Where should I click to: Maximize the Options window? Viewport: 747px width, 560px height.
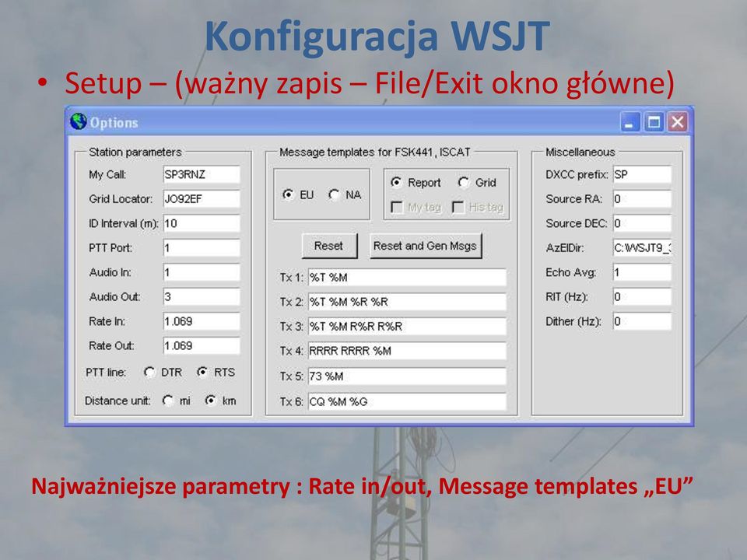(x=654, y=122)
